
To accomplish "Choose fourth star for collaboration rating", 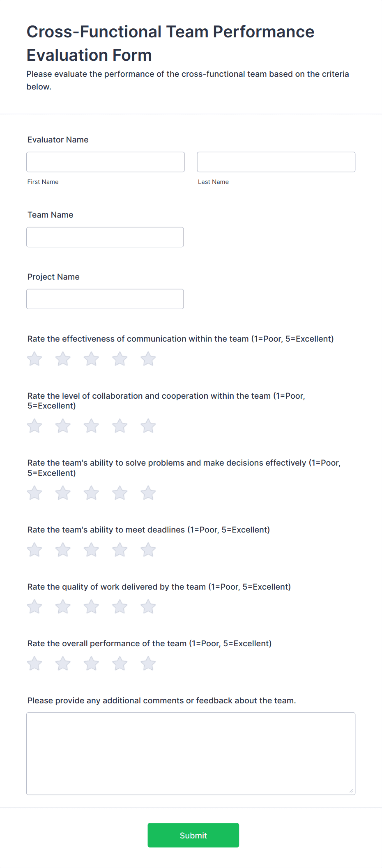I will 120,426.
